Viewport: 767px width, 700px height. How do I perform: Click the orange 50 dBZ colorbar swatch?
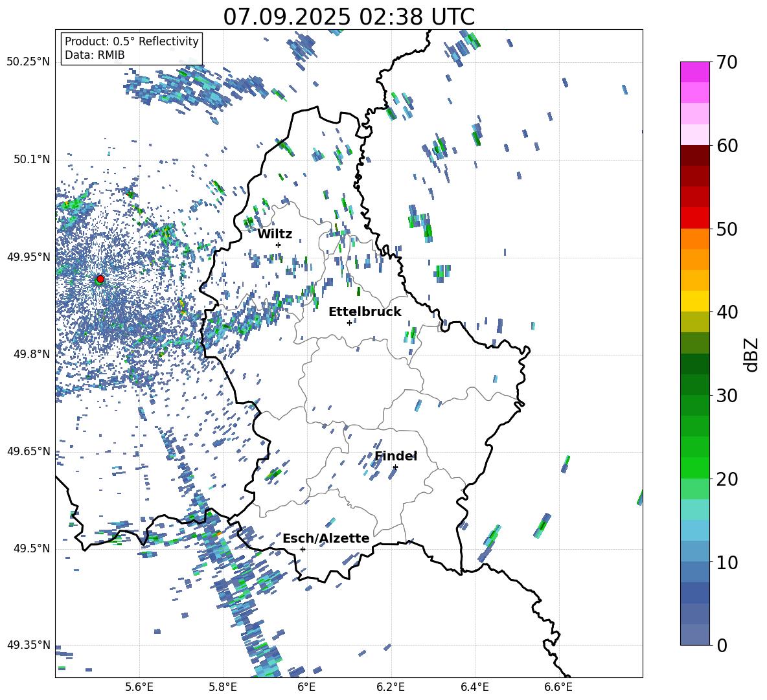[694, 239]
